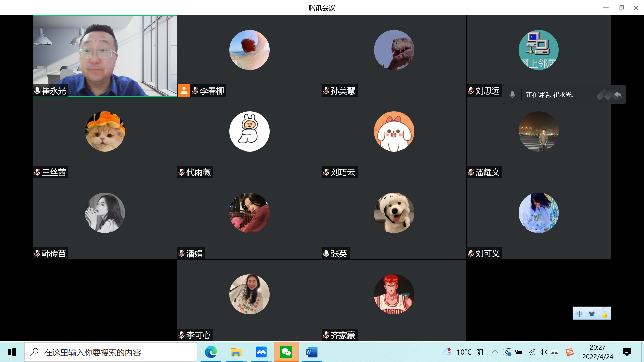This screenshot has height=362, width=644.
Task: Expand hidden system tray icons chevron
Action: coord(495,352)
